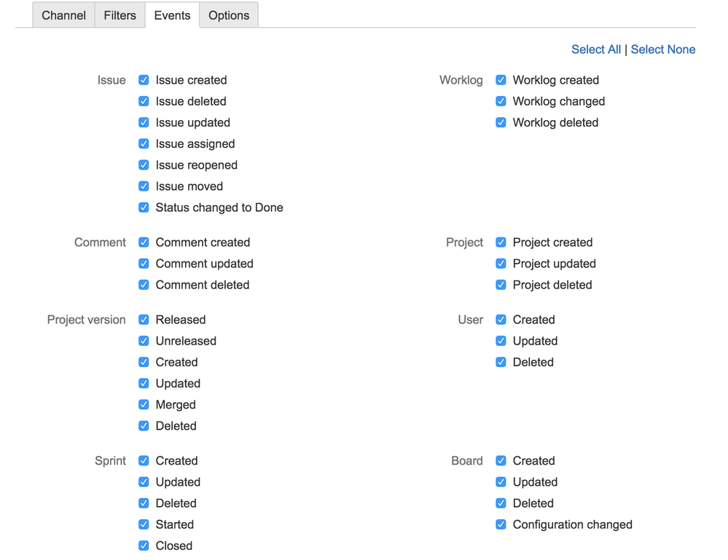This screenshot has height=560, width=728.
Task: Toggle the Worklog changed event
Action: click(501, 101)
